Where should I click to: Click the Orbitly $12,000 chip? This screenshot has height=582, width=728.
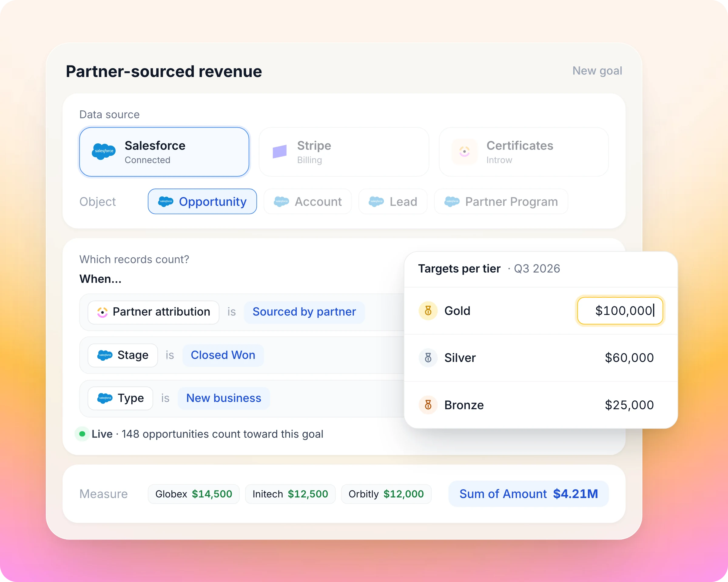tap(386, 494)
